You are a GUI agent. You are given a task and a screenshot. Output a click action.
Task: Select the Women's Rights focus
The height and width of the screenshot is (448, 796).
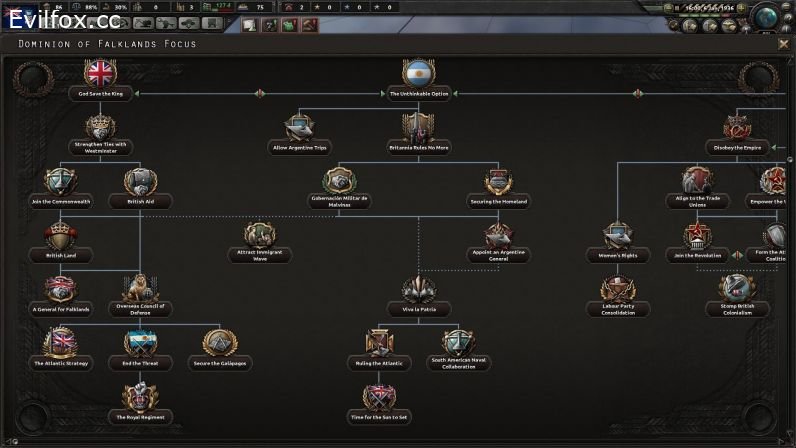click(618, 237)
